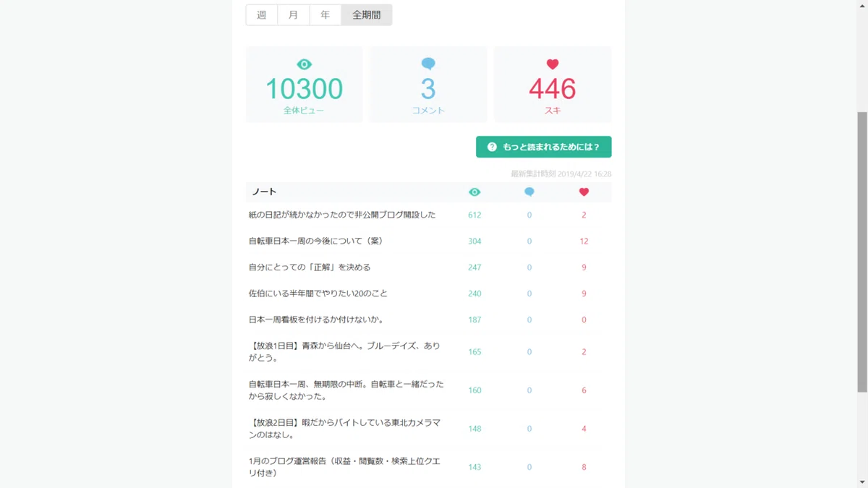Open the もっと読まれるためには？ help button
The height and width of the screenshot is (488, 868).
544,147
